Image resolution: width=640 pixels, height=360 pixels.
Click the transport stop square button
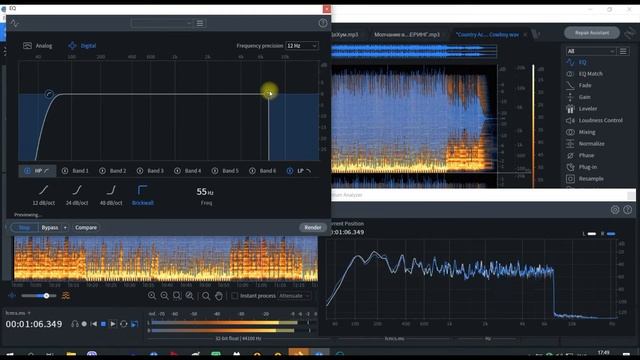click(103, 324)
